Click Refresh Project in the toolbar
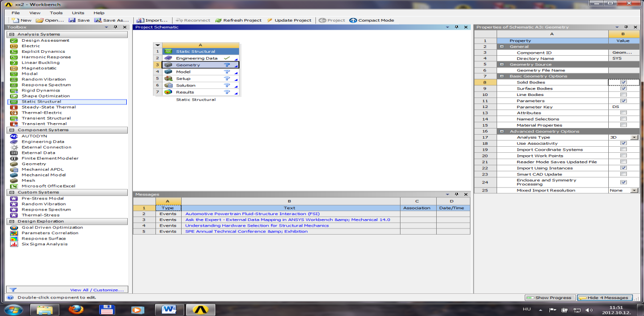This screenshot has width=644, height=316. (238, 20)
